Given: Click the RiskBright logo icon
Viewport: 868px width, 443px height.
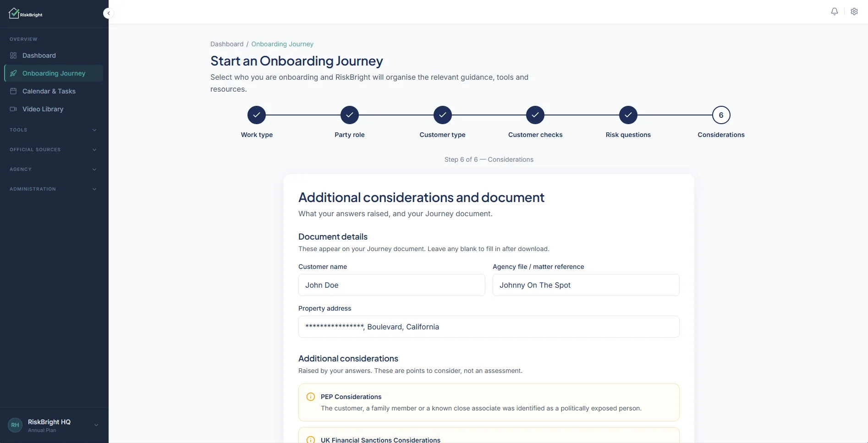Looking at the screenshot, I should (x=14, y=13).
